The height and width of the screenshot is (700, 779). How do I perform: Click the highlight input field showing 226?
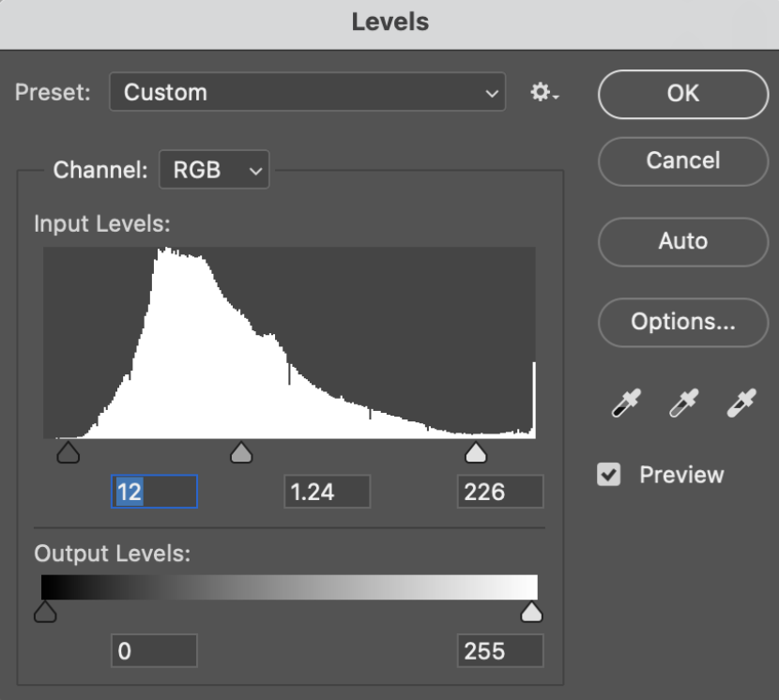click(500, 492)
